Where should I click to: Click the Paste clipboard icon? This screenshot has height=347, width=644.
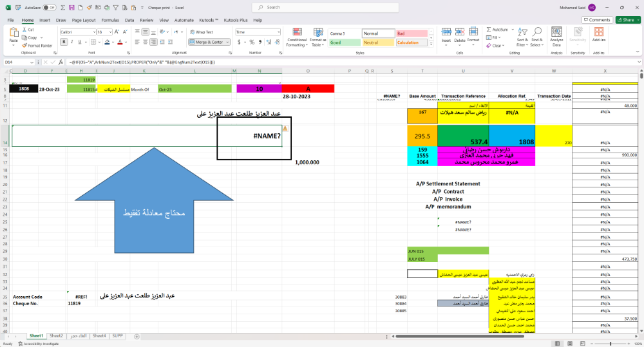click(14, 33)
